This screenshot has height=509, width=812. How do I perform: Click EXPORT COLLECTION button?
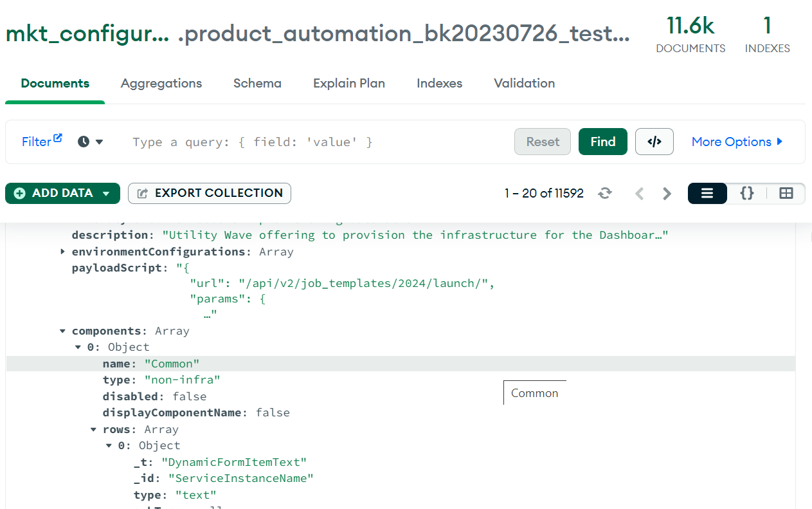click(x=210, y=193)
